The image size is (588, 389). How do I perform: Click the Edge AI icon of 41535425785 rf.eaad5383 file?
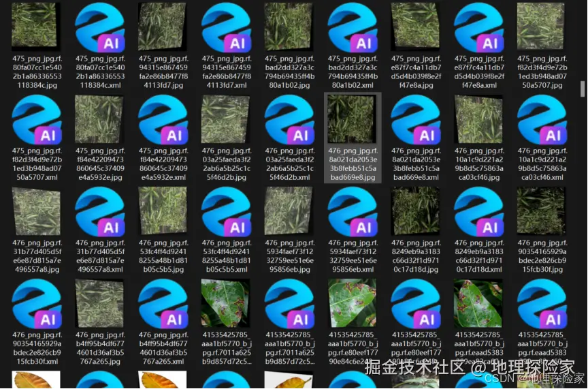point(542,304)
